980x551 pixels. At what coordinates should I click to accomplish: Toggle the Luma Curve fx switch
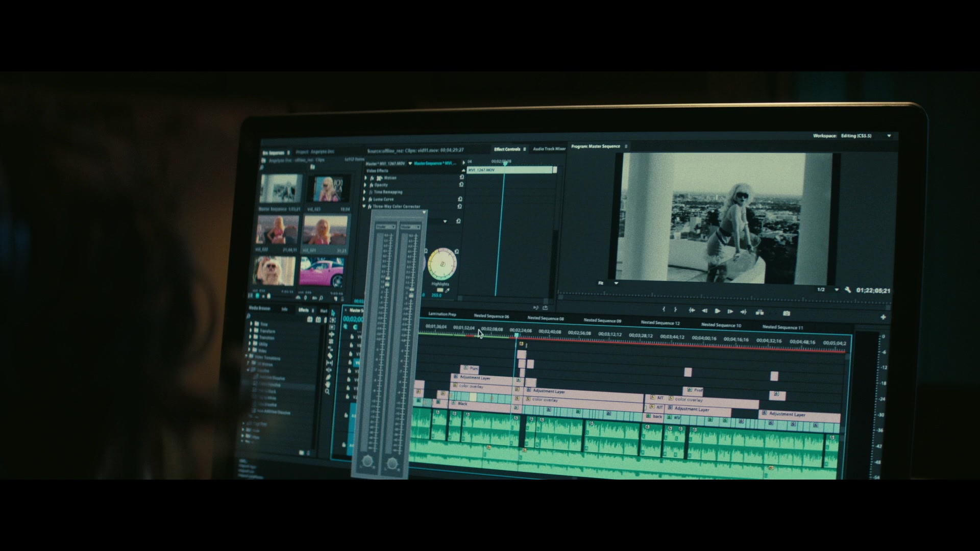[x=370, y=199]
